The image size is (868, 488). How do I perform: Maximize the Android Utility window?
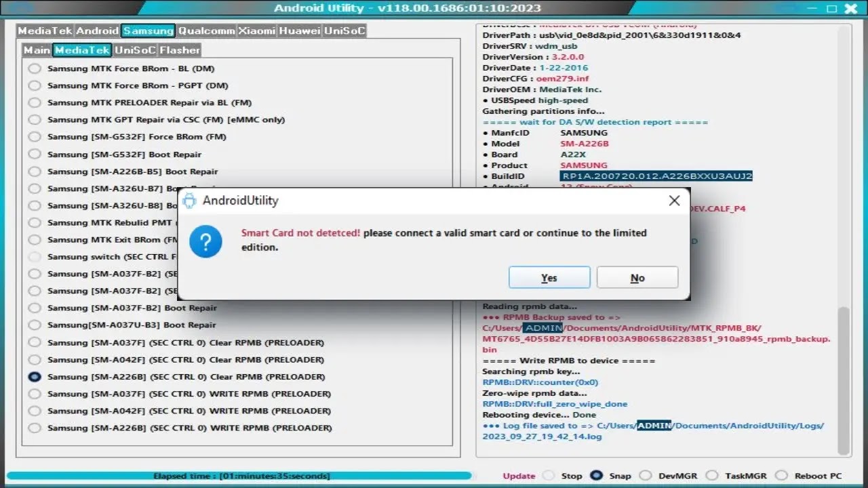(831, 8)
